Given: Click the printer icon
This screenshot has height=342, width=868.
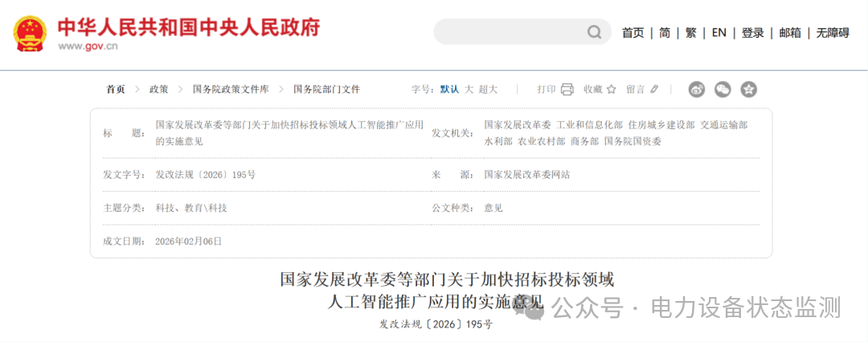Looking at the screenshot, I should [x=567, y=89].
